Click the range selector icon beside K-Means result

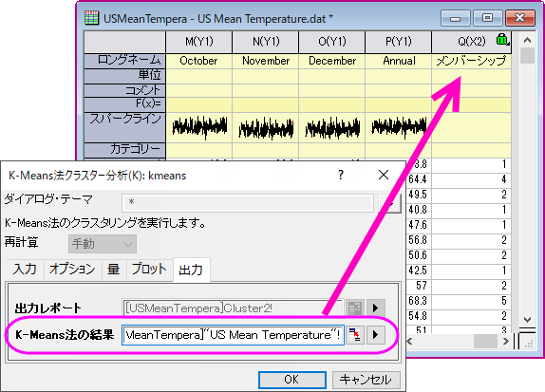(355, 335)
